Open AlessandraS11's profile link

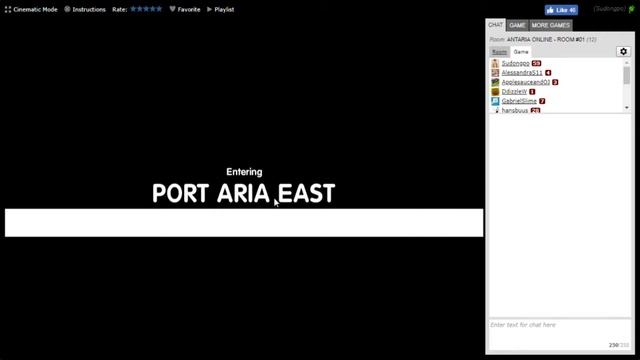pyautogui.click(x=522, y=73)
